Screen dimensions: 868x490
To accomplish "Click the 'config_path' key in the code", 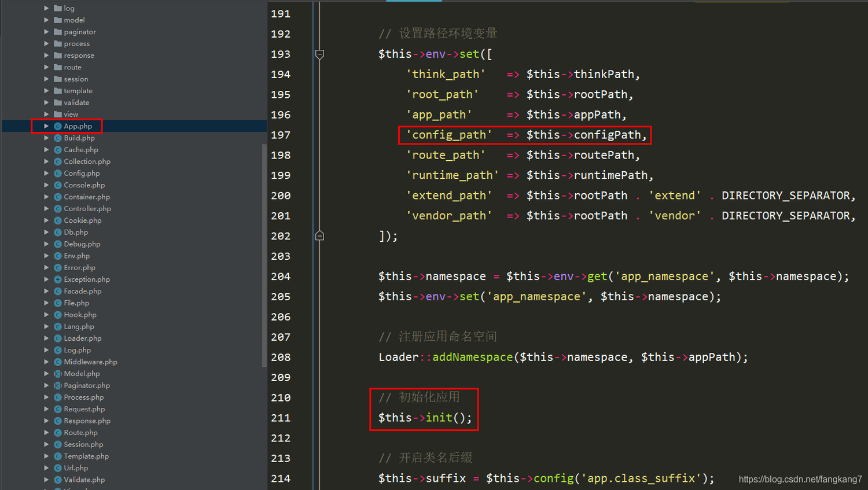I will point(449,135).
